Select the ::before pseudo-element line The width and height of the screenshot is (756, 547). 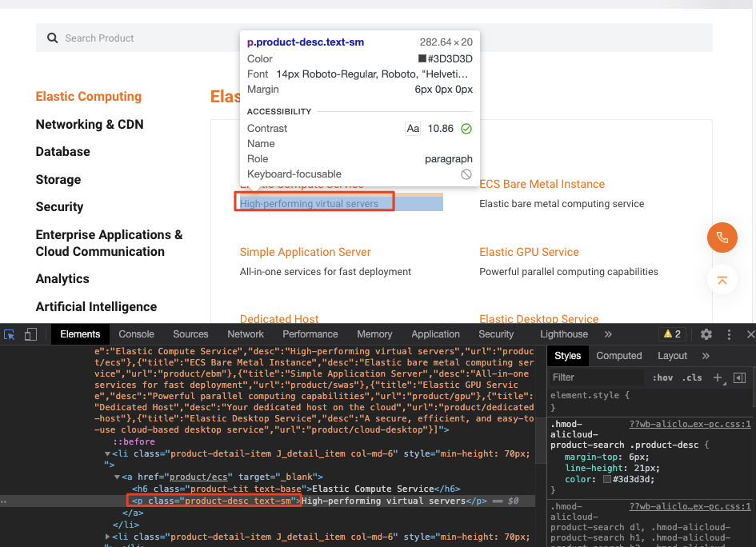[134, 441]
